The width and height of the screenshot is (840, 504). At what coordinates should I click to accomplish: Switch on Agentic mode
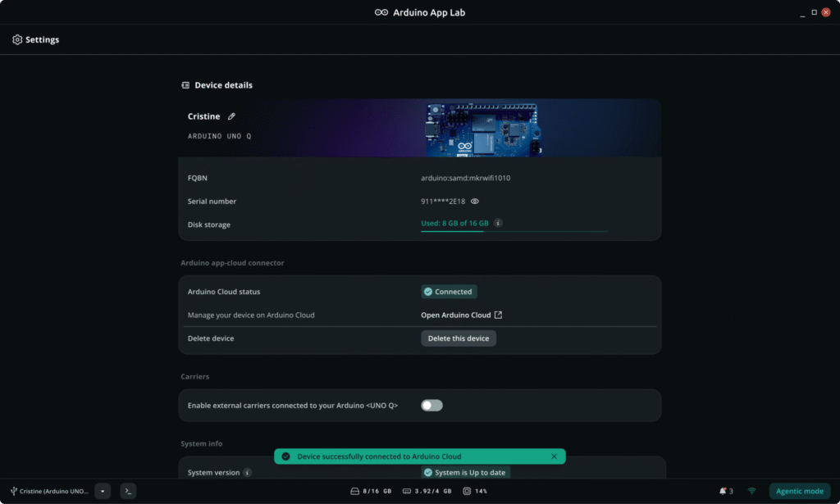pyautogui.click(x=799, y=491)
